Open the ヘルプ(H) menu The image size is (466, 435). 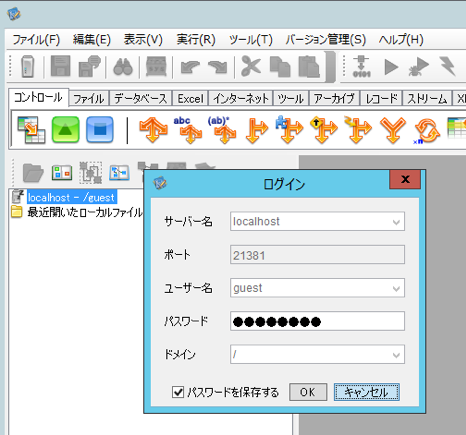(401, 40)
